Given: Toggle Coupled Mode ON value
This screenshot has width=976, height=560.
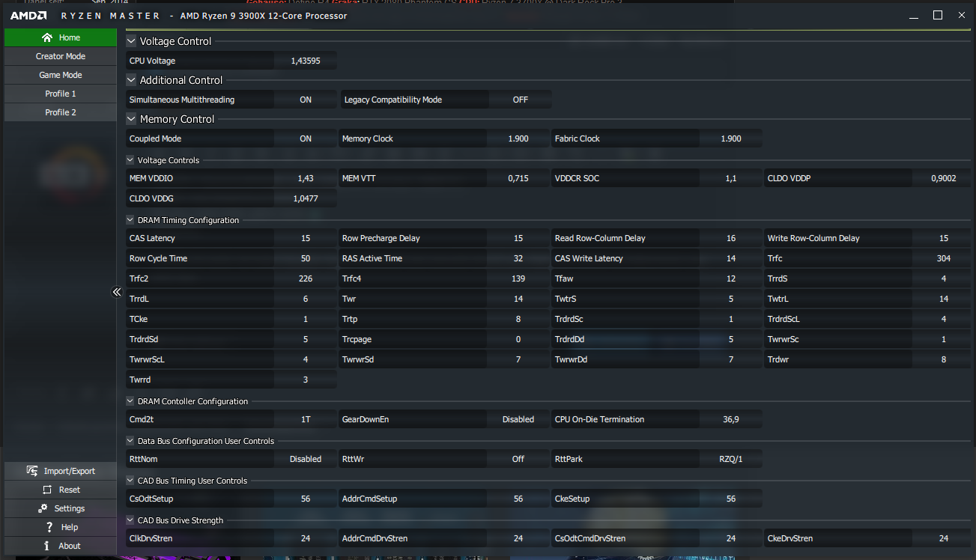Looking at the screenshot, I should [306, 139].
